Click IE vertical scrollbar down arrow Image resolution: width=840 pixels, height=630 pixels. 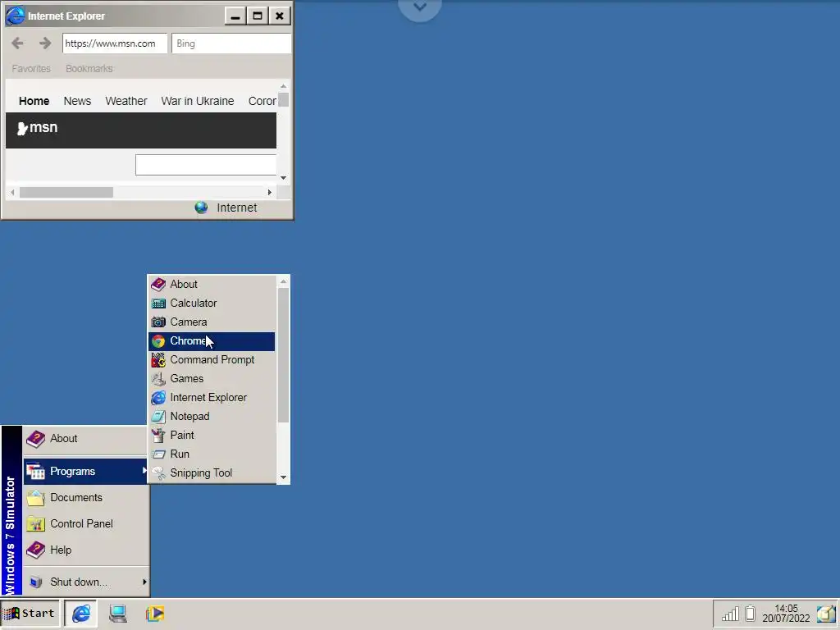283,178
